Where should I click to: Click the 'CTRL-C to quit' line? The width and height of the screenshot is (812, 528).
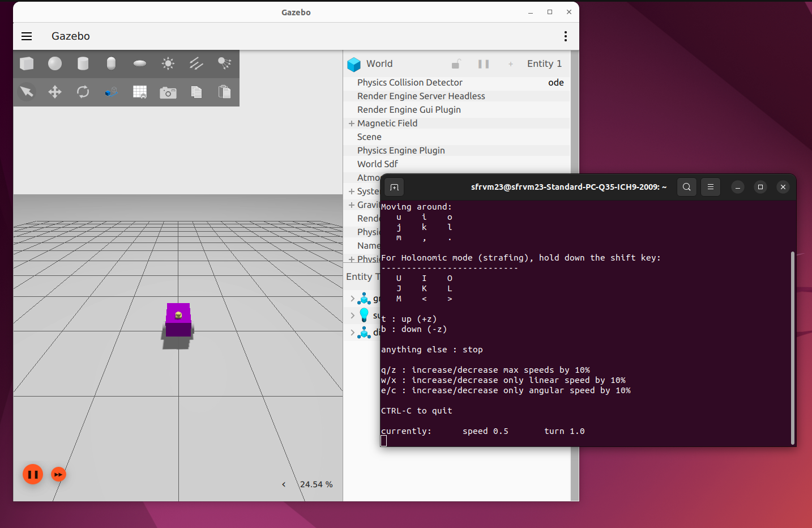coord(417,411)
